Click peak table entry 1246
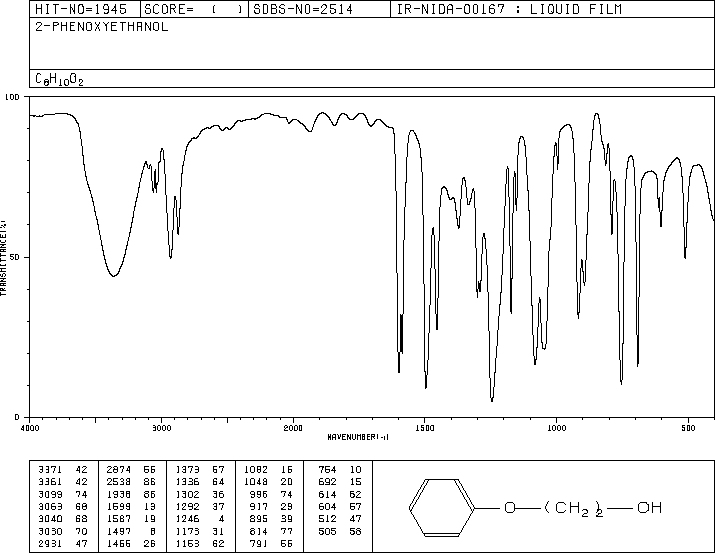715x553 pixels. click(x=187, y=519)
